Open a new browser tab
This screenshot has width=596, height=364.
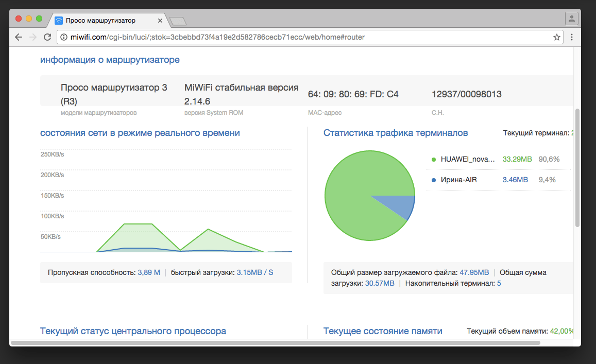[178, 21]
